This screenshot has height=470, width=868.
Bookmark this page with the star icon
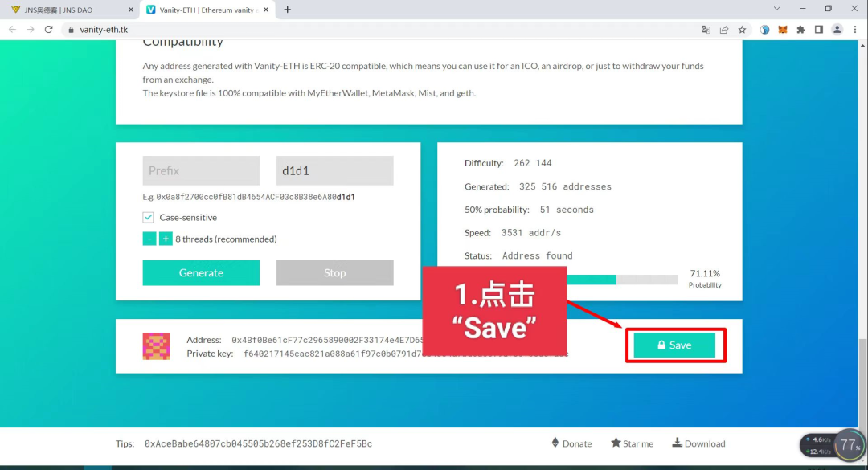[742, 30]
